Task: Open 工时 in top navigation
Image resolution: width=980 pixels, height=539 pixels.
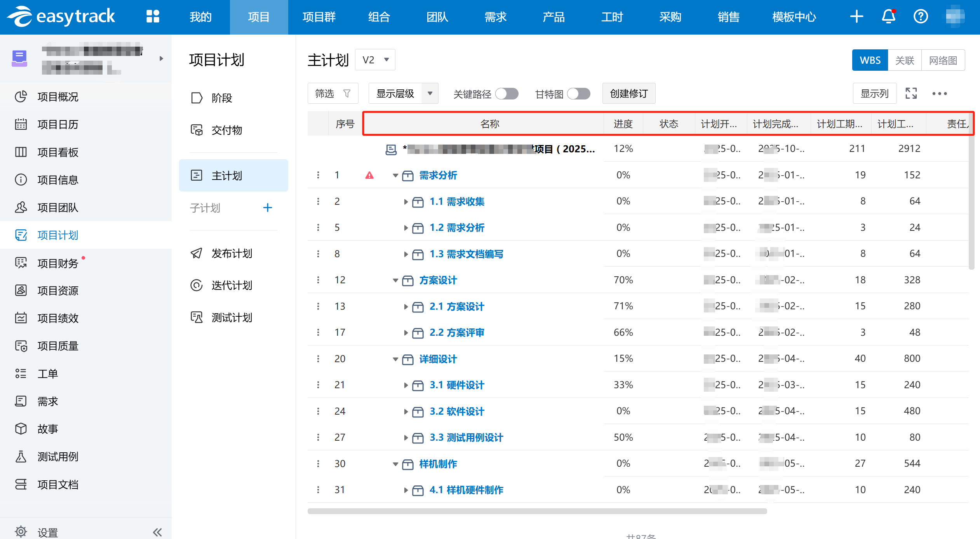Action: point(612,17)
